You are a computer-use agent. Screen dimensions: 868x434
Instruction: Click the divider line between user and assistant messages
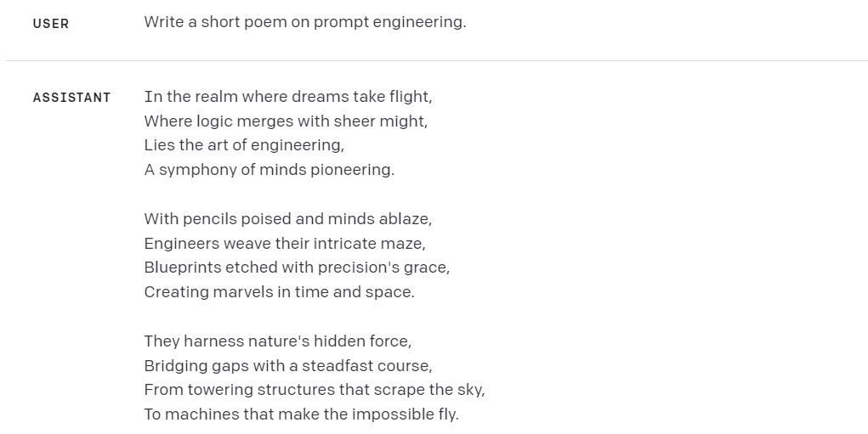[x=435, y=60]
